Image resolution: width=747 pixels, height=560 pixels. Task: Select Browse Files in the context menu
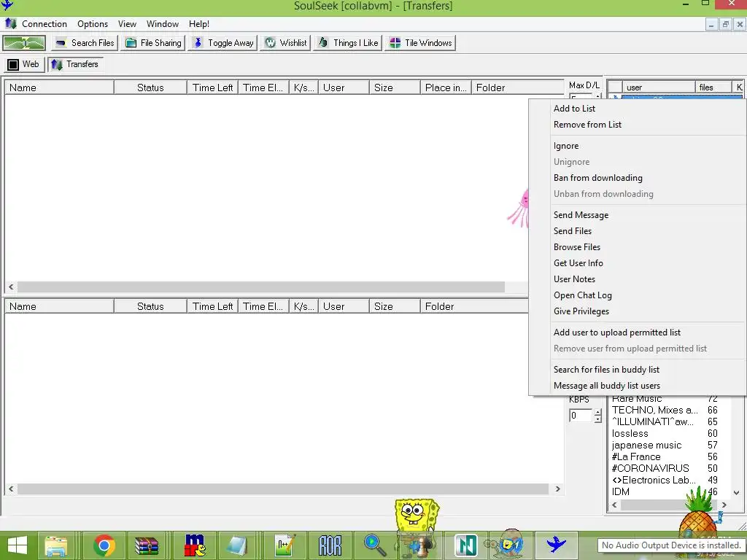(x=638, y=247)
